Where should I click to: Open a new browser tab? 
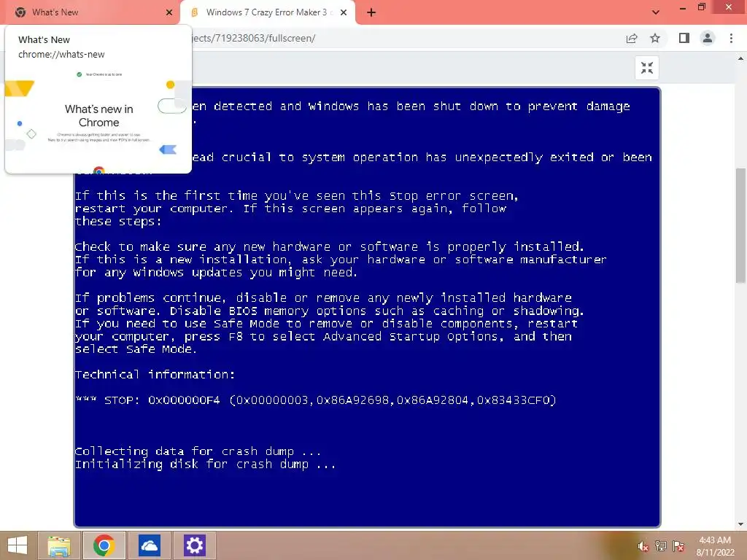pos(371,12)
